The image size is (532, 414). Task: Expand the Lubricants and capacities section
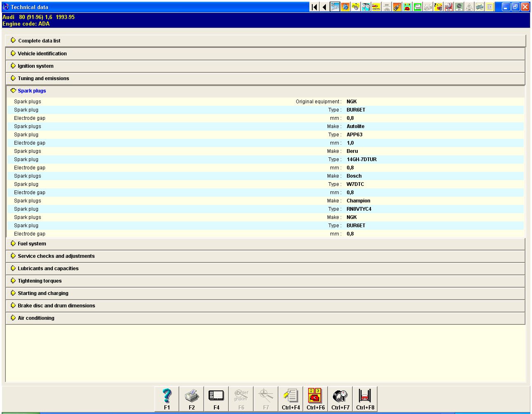pyautogui.click(x=266, y=269)
